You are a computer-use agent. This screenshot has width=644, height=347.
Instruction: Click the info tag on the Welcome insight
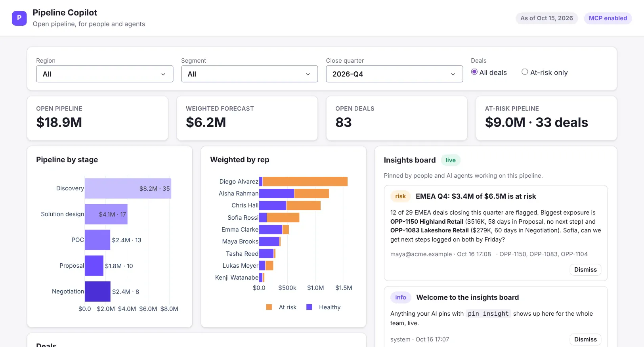[x=401, y=297]
